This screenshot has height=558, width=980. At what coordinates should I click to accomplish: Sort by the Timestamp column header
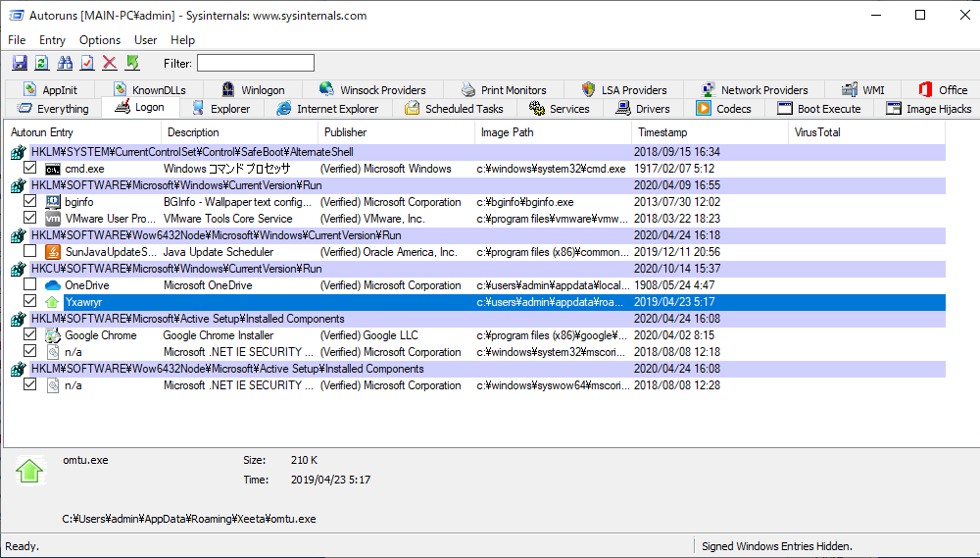(x=710, y=132)
